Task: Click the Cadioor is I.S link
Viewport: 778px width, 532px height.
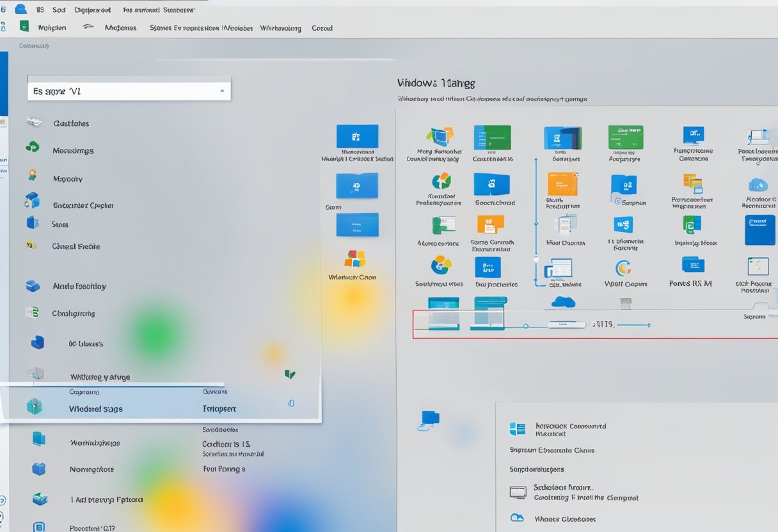Action: point(226,444)
